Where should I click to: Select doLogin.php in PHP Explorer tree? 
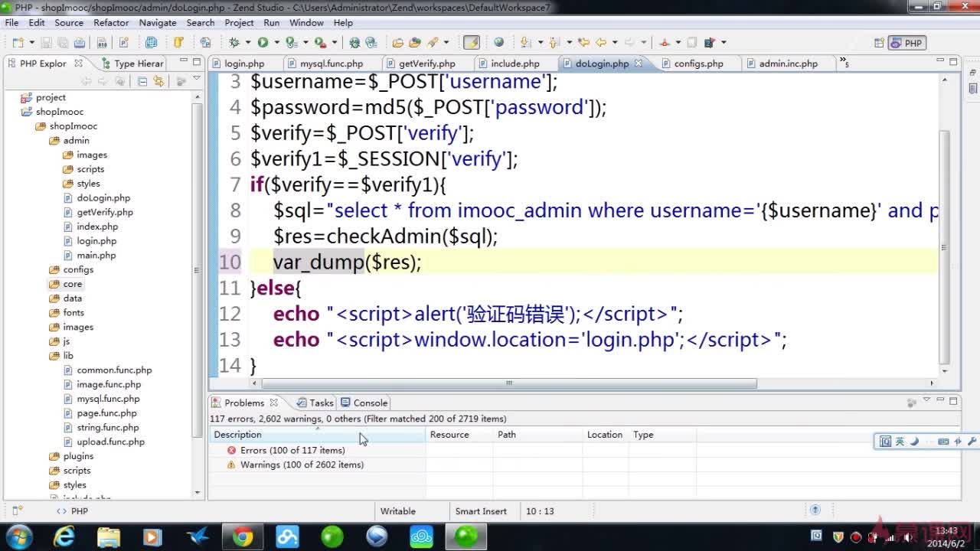click(103, 197)
